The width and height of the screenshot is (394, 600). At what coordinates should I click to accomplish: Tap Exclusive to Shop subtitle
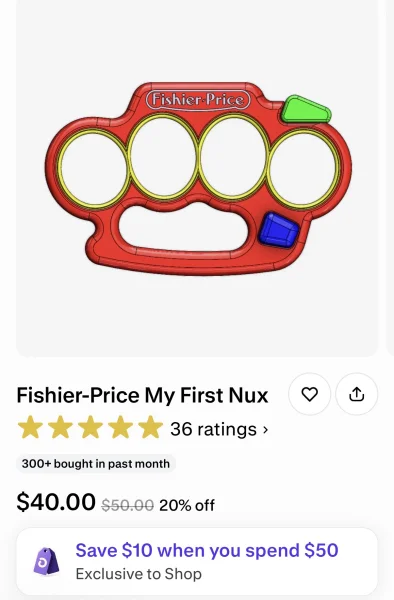[x=138, y=574]
